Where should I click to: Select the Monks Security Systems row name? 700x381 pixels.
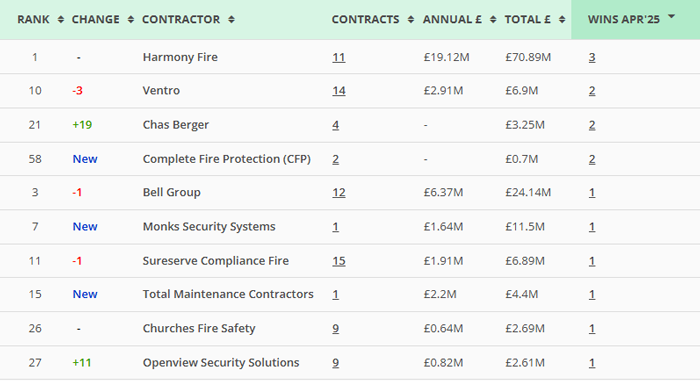click(x=209, y=227)
